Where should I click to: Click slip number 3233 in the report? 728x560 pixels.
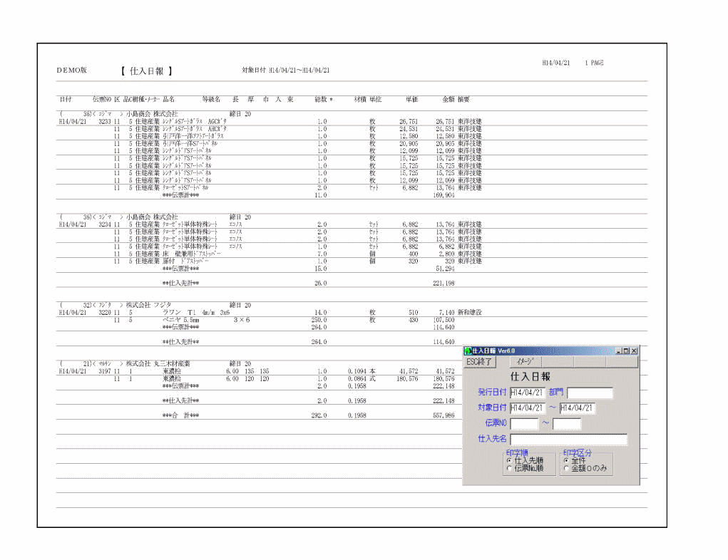tap(105, 122)
